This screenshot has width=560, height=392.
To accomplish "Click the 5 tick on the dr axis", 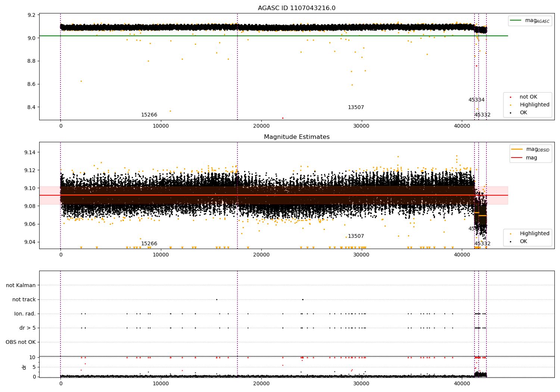I will point(34,367).
